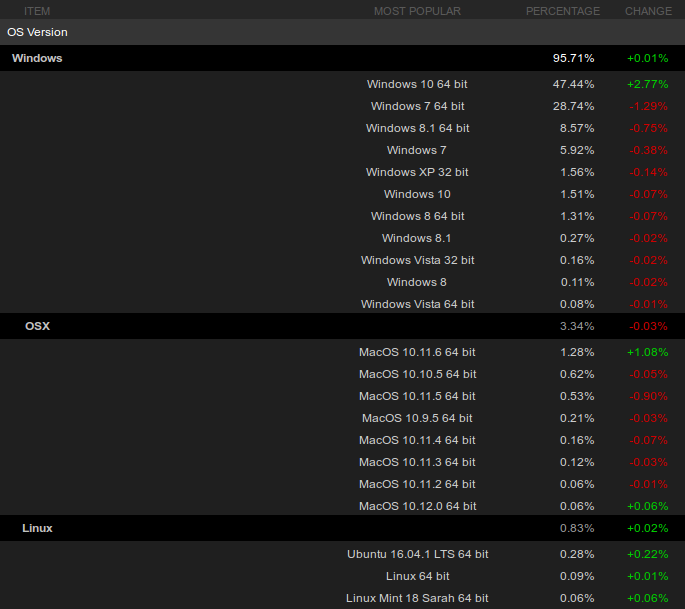Screen dimensions: 685x609
Task: Click the 47.44% percentage value
Action: coord(573,84)
